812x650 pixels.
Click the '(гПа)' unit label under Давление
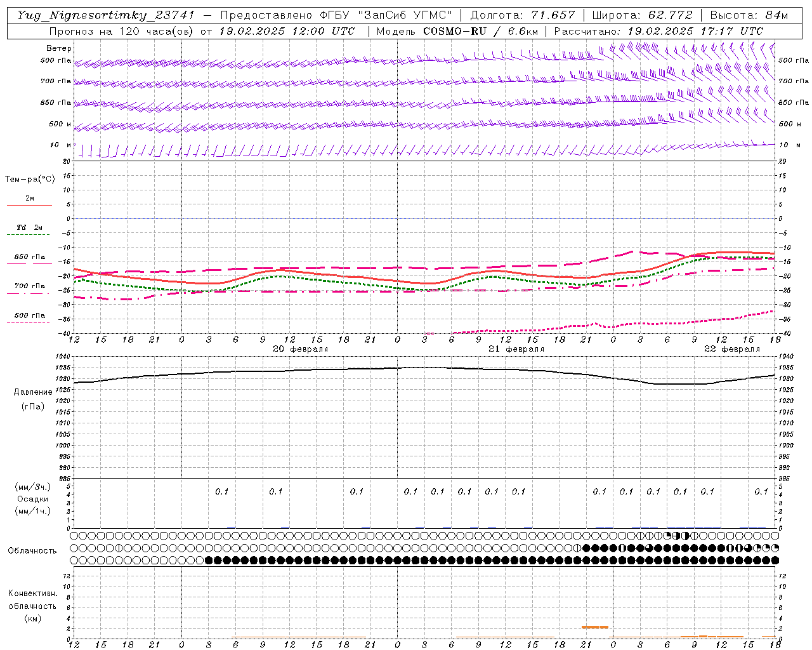click(33, 406)
